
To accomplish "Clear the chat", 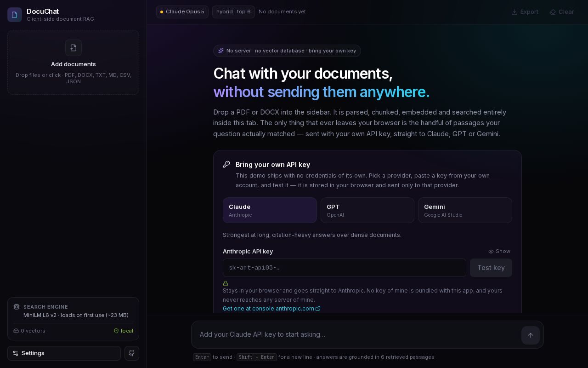I will [562, 12].
